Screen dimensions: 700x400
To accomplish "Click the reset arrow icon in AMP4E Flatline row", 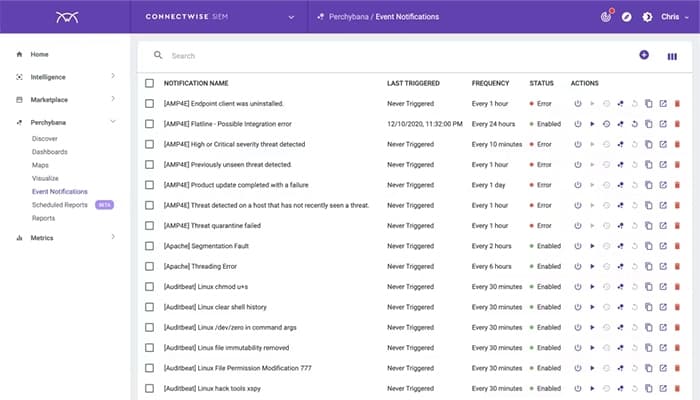I will pos(634,124).
